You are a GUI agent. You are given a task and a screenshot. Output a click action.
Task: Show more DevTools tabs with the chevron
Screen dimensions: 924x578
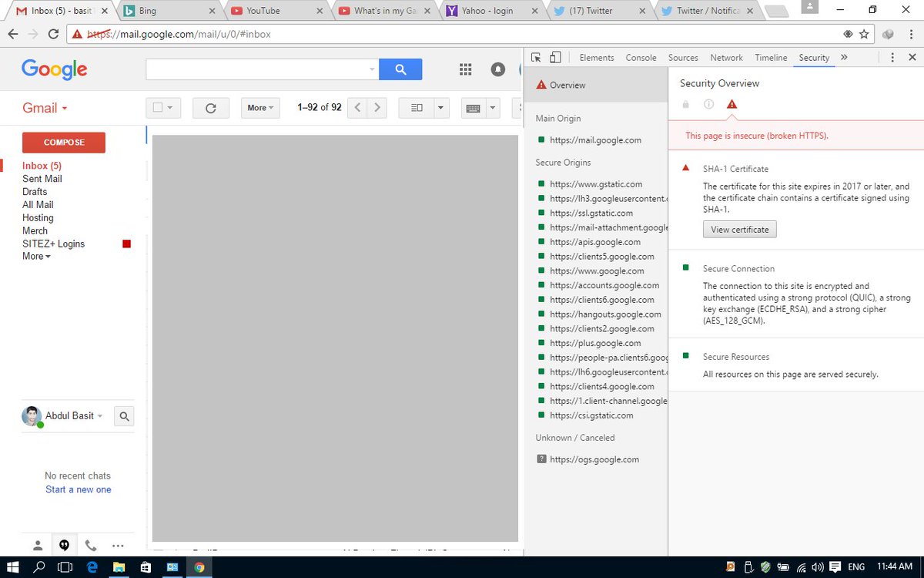click(844, 58)
